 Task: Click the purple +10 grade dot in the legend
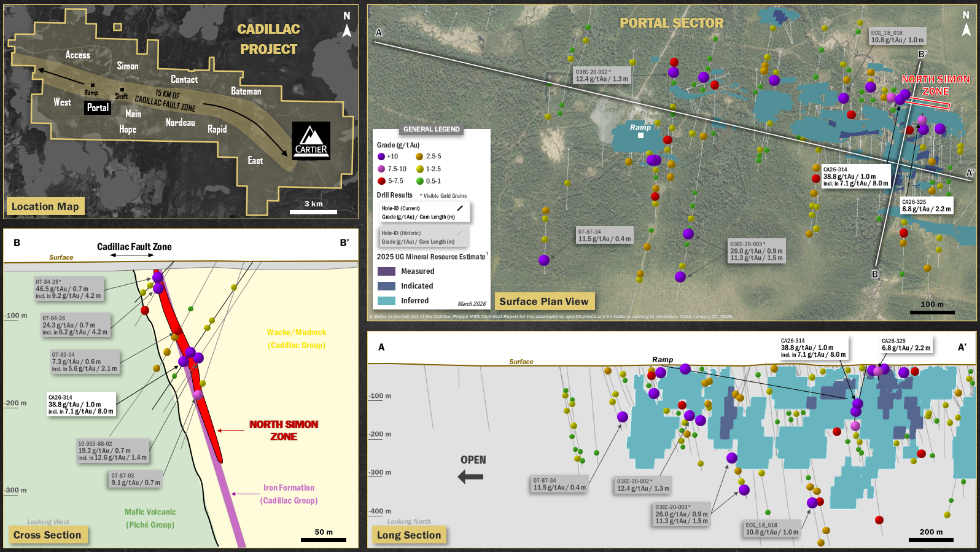381,157
